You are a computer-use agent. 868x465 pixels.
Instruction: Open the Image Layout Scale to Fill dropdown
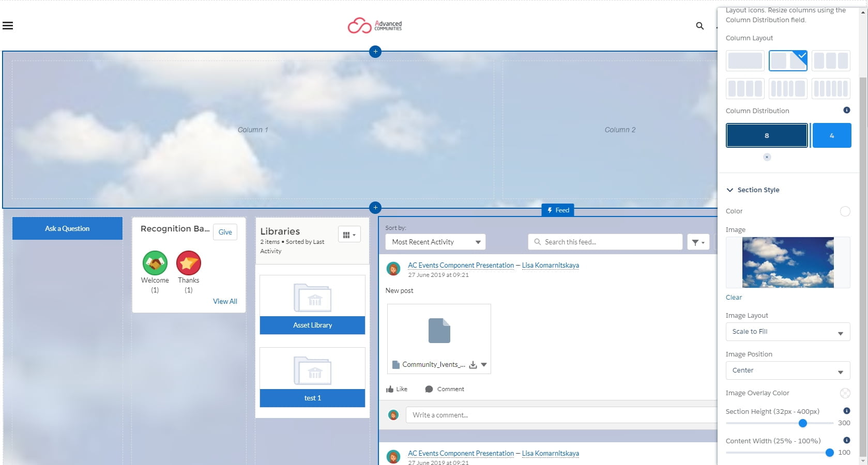point(787,332)
